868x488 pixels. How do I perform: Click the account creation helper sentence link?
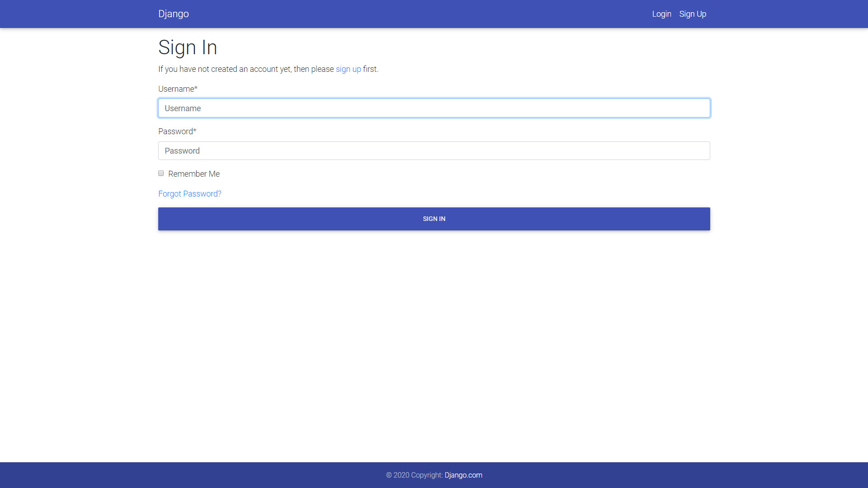click(x=348, y=69)
